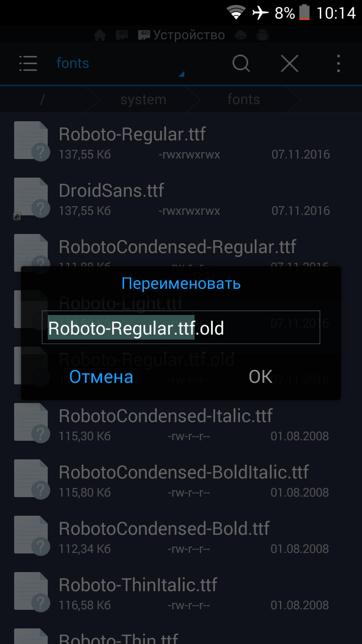
Task: Tap Отмена to cancel renaming
Action: (101, 376)
